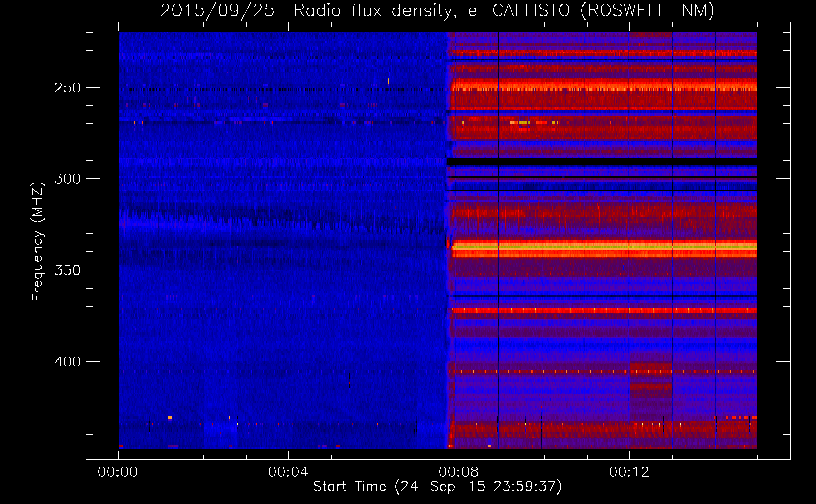The width and height of the screenshot is (816, 504).
Task: Click the thick black horizontal band near 290 MHz
Action: pyautogui.click(x=602, y=162)
